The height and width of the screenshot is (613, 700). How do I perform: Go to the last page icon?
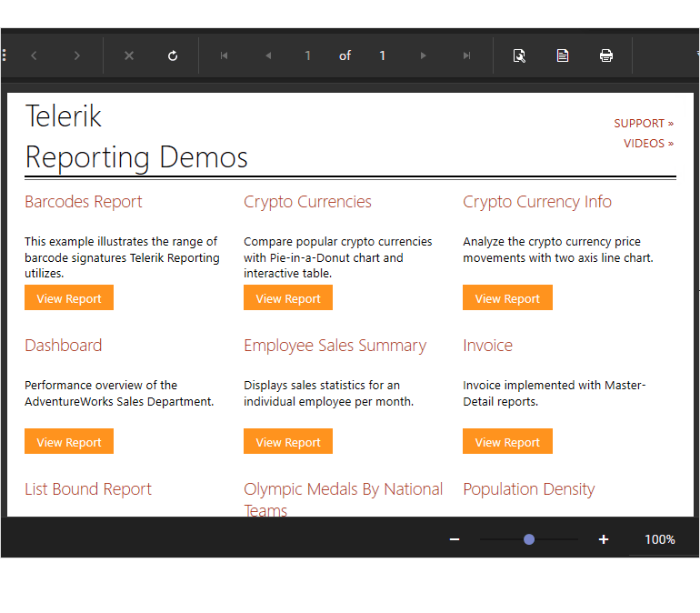tap(466, 55)
